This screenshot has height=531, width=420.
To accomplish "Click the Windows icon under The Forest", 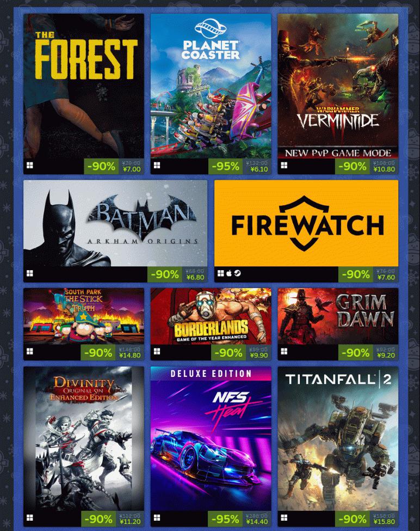I will point(30,166).
